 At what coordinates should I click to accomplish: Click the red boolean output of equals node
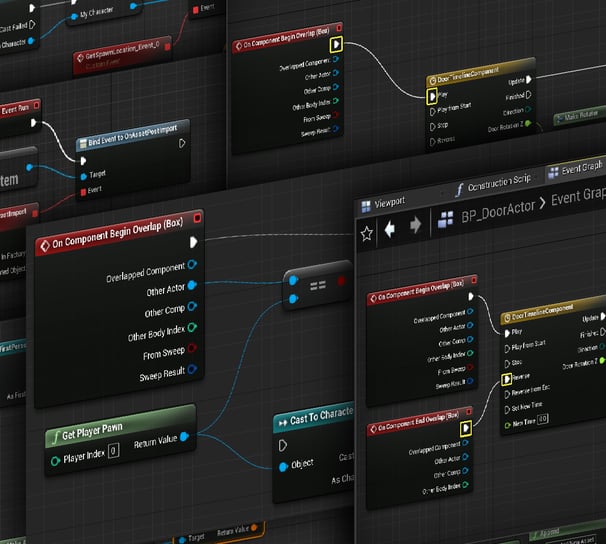pos(341,281)
